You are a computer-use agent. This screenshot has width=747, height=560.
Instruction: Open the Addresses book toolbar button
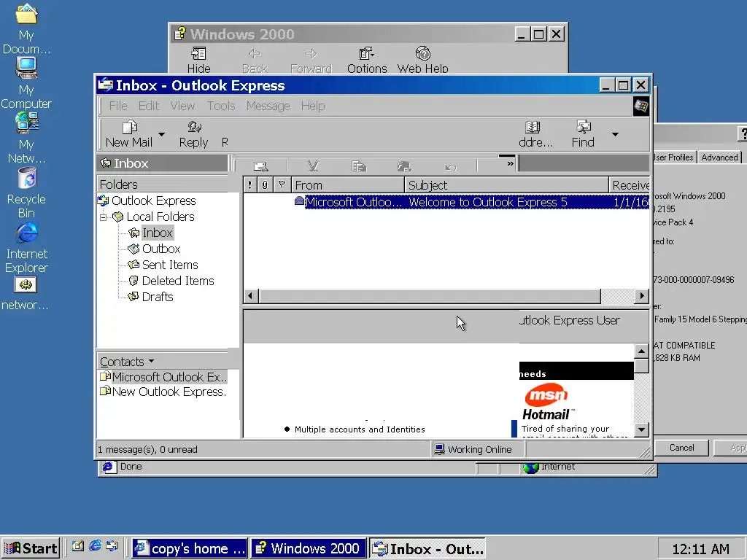coord(535,134)
